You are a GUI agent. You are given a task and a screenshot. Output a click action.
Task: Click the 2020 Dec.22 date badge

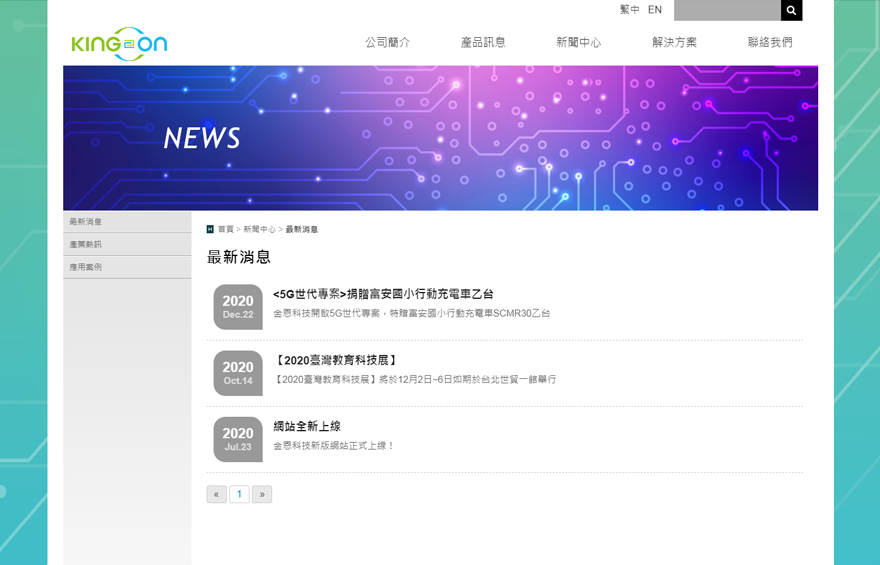238,307
